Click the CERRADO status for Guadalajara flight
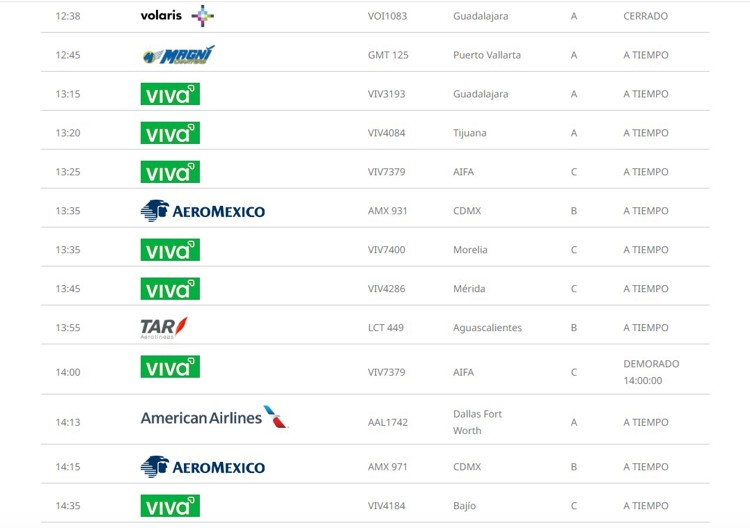The height and width of the screenshot is (528, 750). [x=645, y=16]
